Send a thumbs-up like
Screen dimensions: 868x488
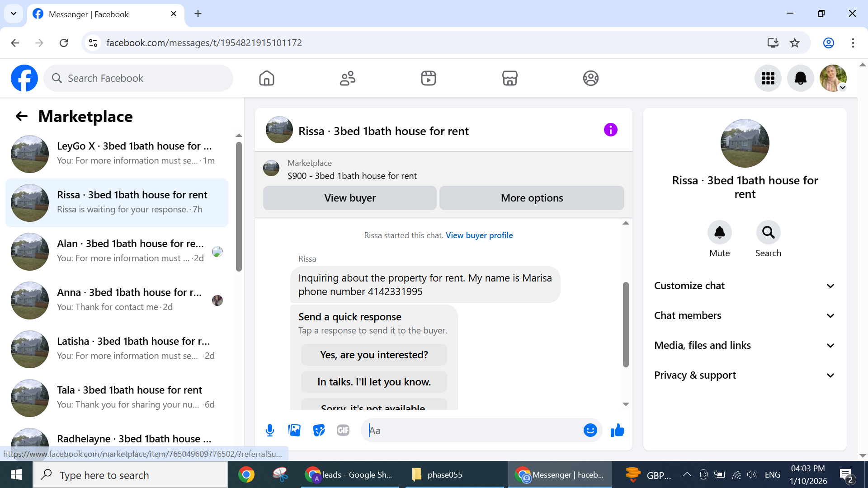click(x=617, y=430)
